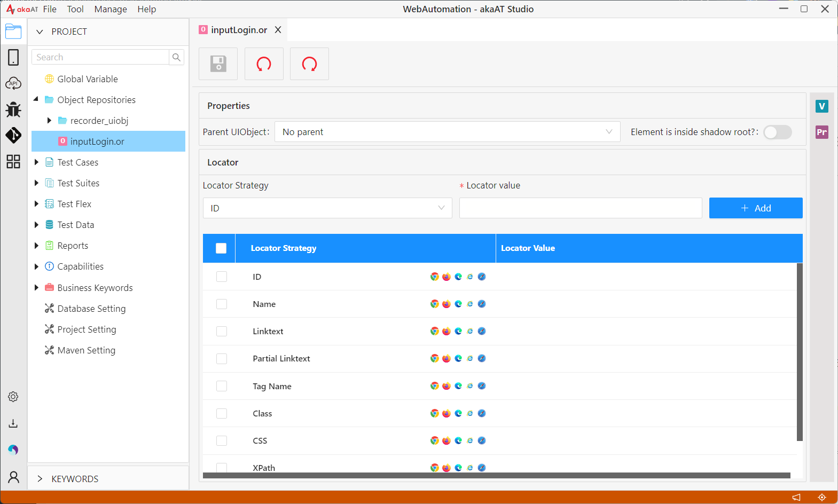Check the Class locator row checkbox

tap(222, 413)
